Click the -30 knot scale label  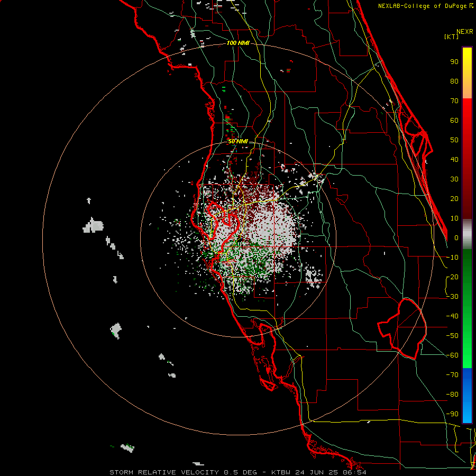[452, 297]
